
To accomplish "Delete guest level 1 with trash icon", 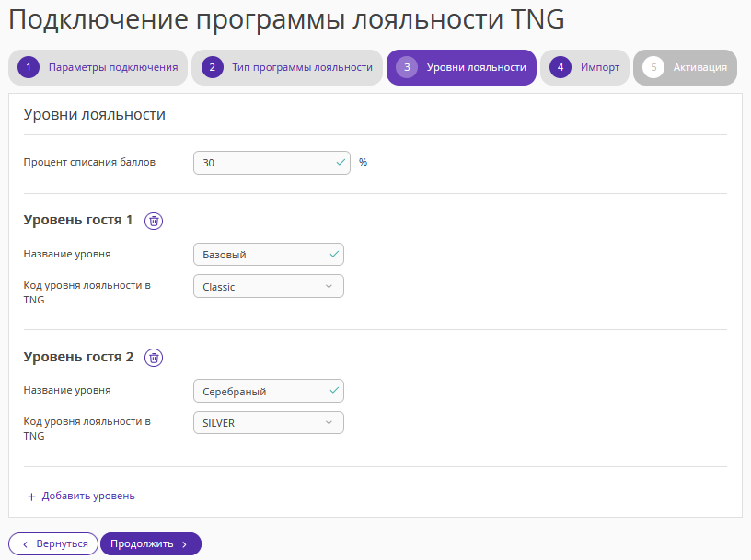I will (x=154, y=221).
